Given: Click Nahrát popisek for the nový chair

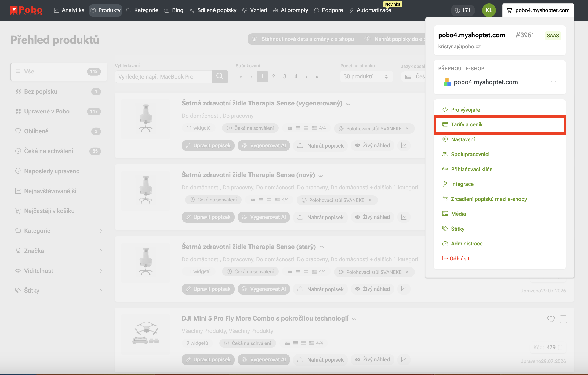Looking at the screenshot, I should tap(320, 217).
